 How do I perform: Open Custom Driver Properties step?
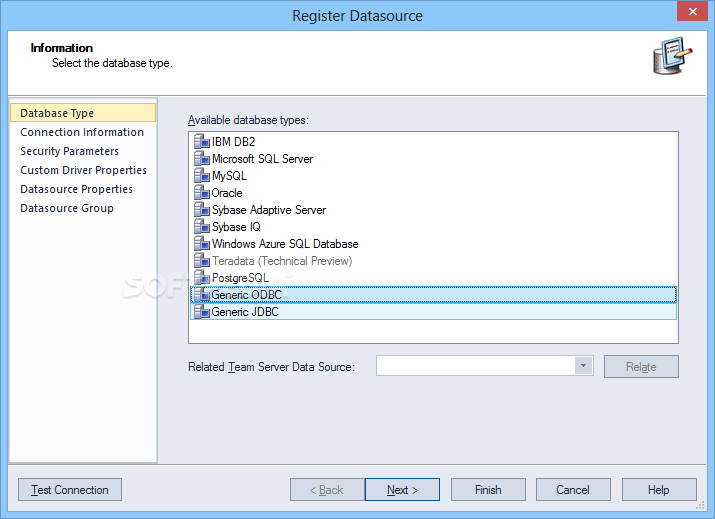[x=83, y=170]
